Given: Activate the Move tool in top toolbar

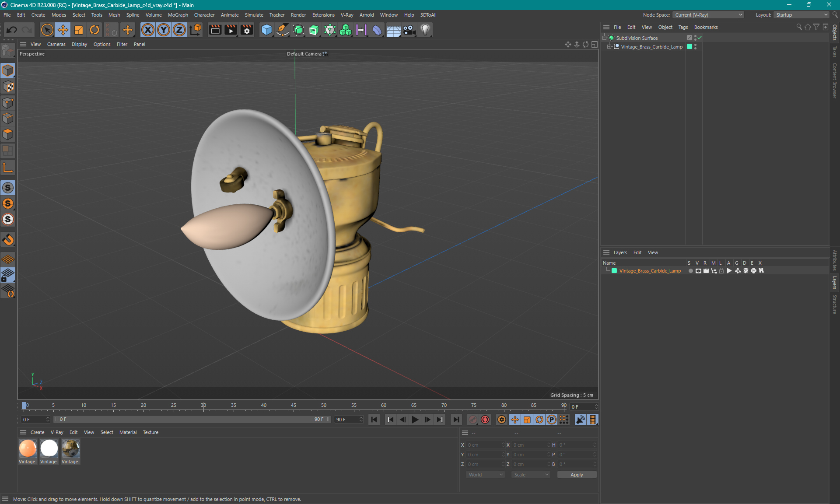Looking at the screenshot, I should [63, 30].
